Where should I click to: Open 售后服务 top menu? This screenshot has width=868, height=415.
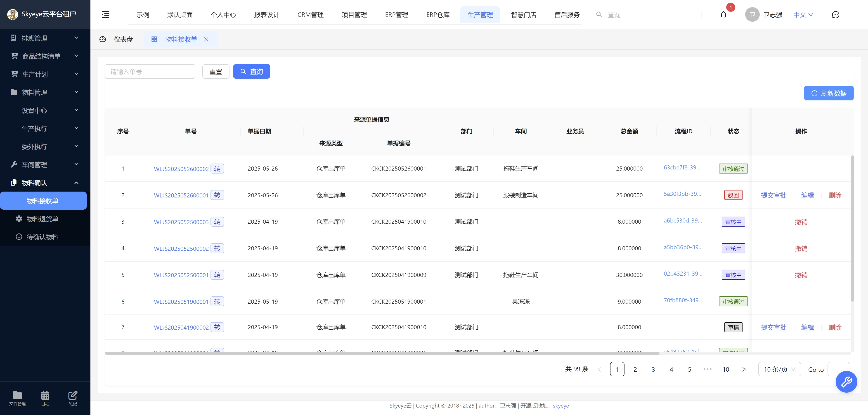point(567,15)
